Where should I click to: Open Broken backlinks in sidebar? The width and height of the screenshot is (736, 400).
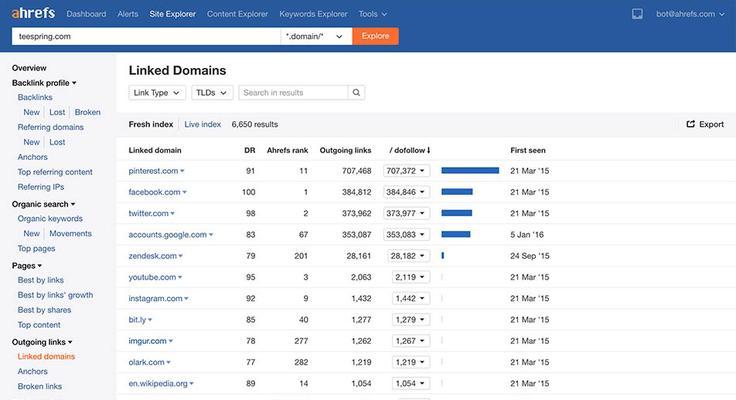point(87,112)
